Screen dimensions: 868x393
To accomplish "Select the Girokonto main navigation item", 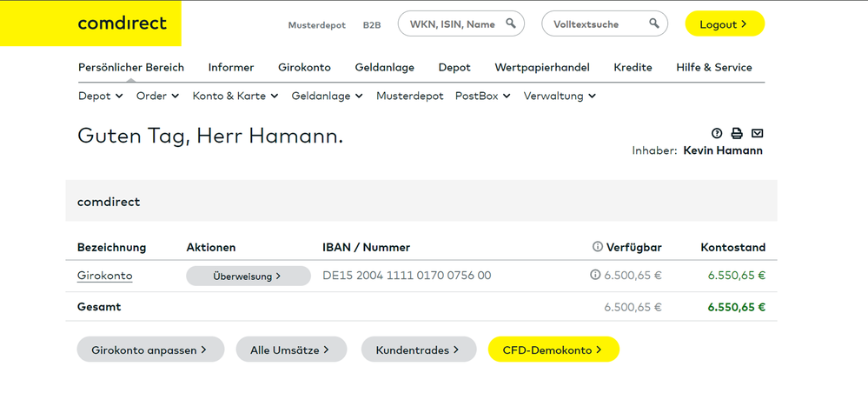I will pos(304,68).
